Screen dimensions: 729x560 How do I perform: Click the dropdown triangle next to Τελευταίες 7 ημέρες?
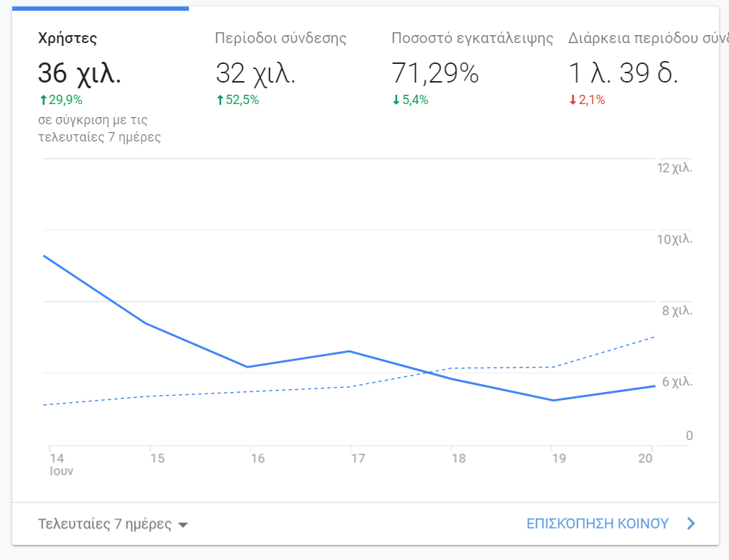182,525
